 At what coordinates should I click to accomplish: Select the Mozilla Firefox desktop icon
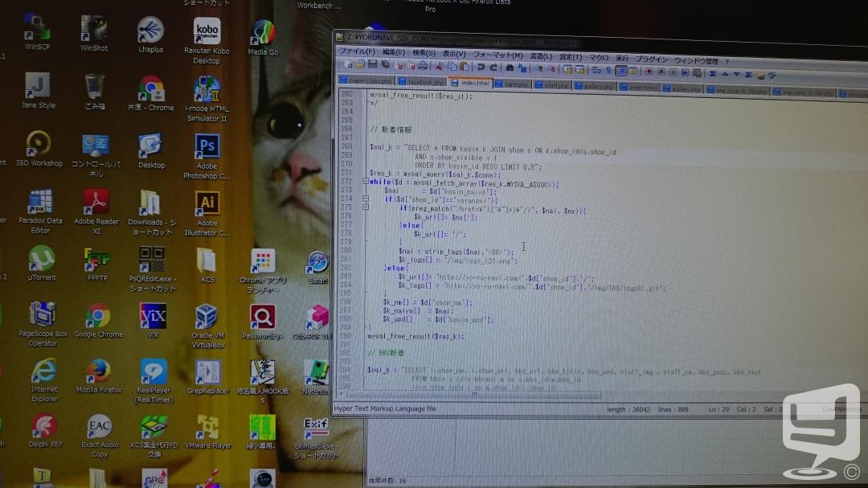99,377
